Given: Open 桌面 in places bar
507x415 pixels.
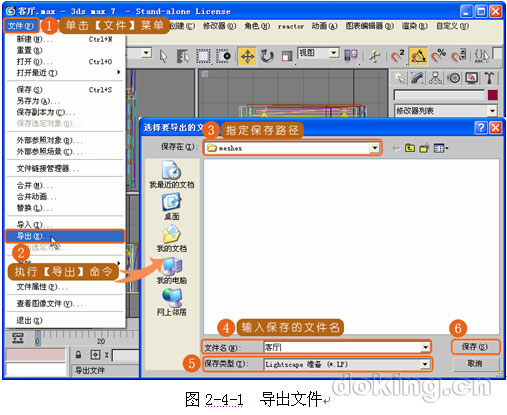Looking at the screenshot, I should 172,207.
